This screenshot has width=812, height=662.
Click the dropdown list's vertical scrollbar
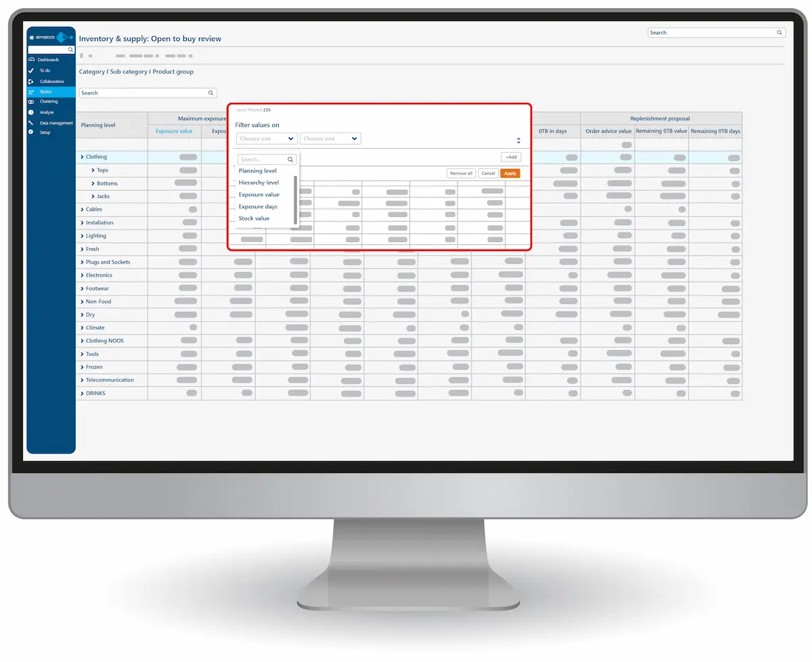[x=295, y=200]
